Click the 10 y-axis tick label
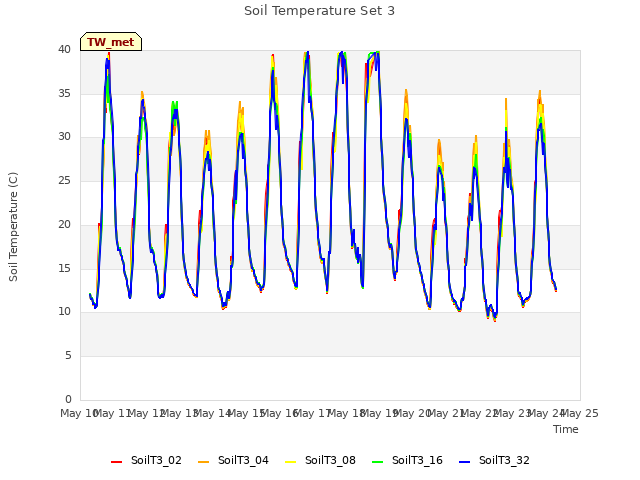Viewport: 640px width, 480px height. (x=64, y=312)
